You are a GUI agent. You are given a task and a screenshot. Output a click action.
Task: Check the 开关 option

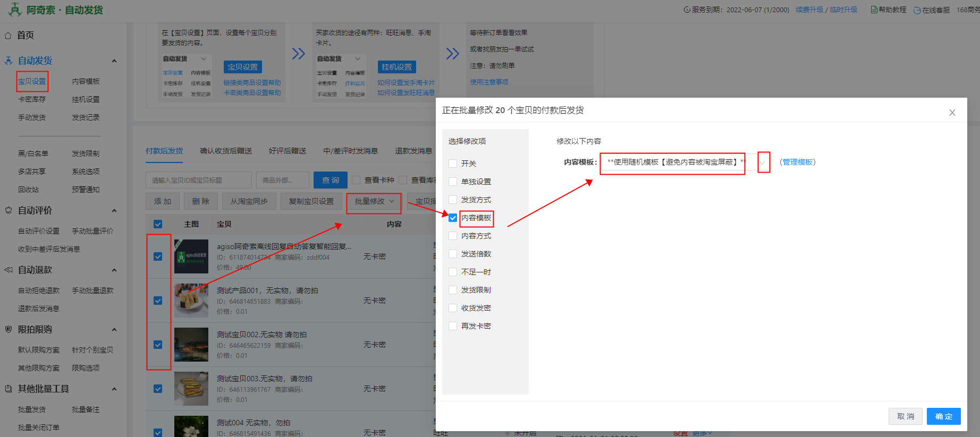pos(453,164)
